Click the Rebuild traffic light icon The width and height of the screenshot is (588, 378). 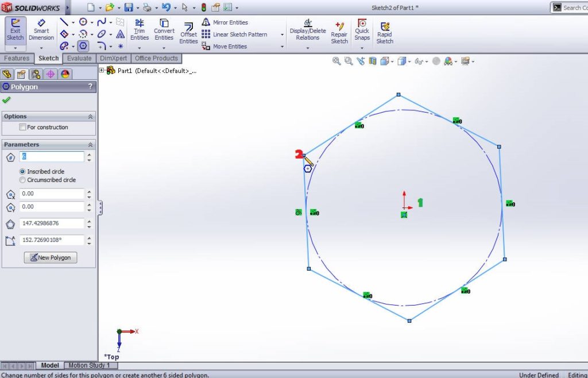[x=204, y=7]
